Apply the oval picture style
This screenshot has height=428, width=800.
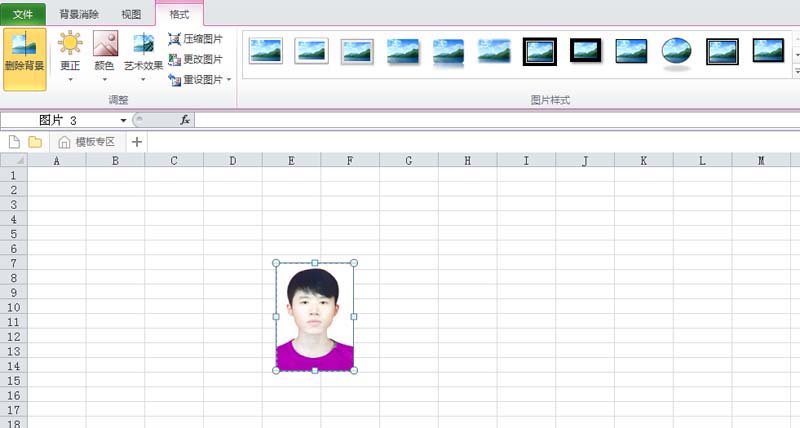[677, 53]
